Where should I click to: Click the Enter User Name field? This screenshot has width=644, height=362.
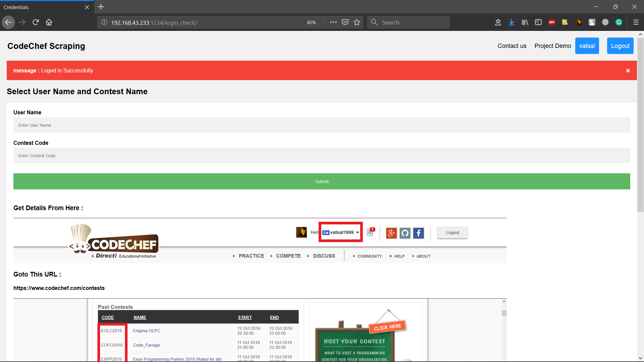click(x=322, y=125)
